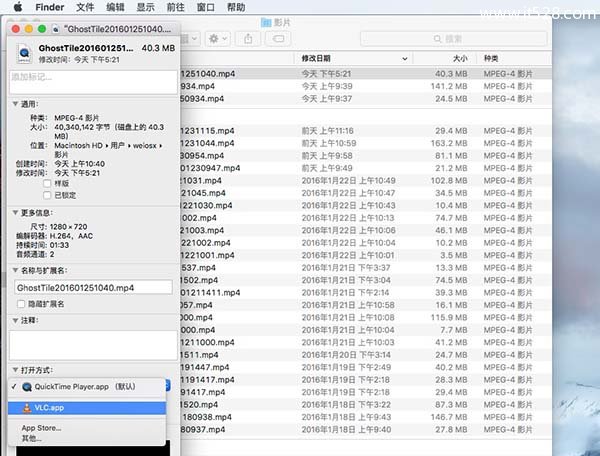Collapse the 名称与扩展名 section

click(15, 270)
